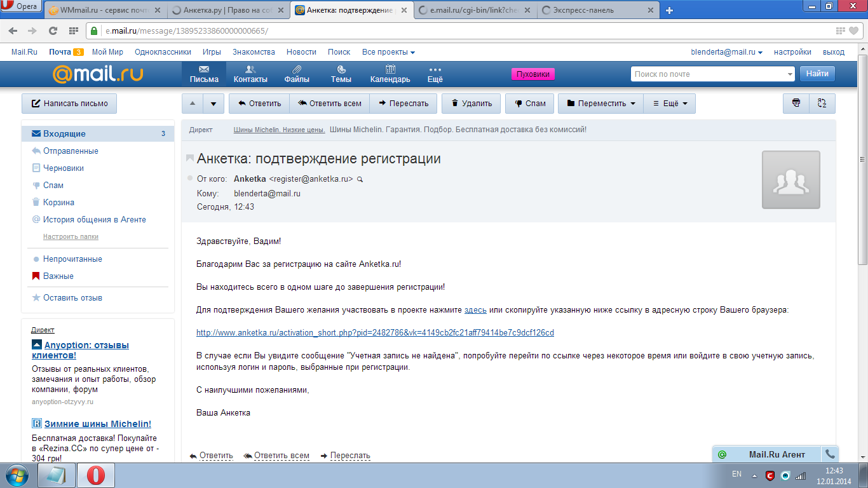Click the phone icon in Mail.Ru Агент

(829, 454)
